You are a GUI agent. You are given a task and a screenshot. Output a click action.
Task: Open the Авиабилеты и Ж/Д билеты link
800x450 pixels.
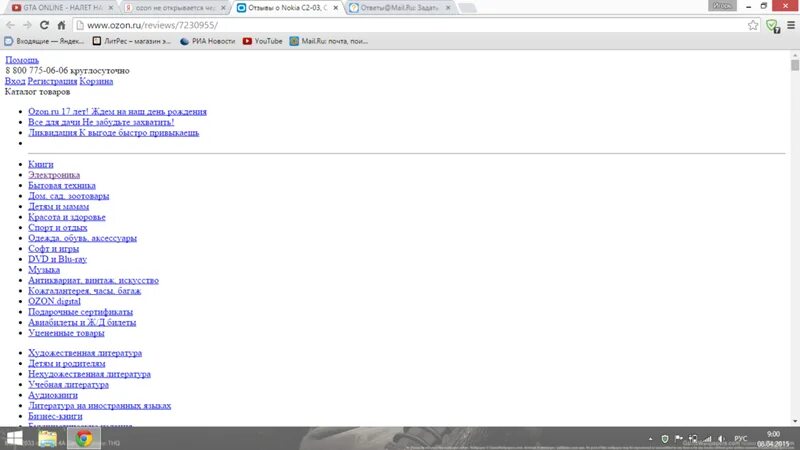82,322
